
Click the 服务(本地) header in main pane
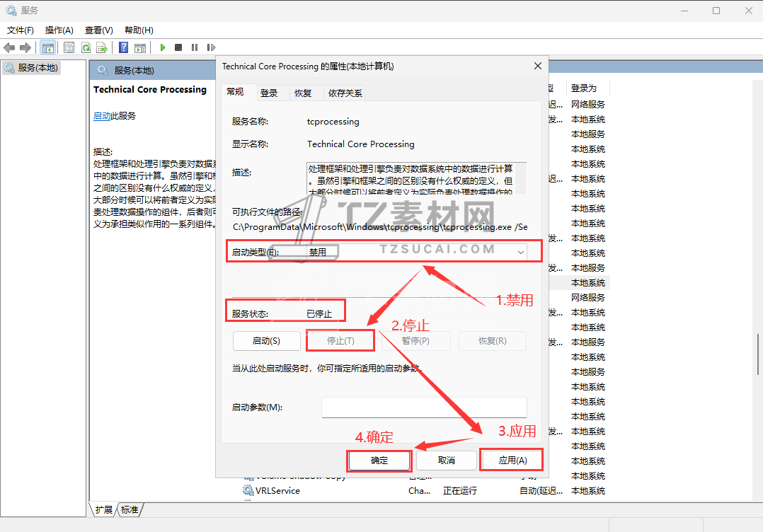pos(134,71)
